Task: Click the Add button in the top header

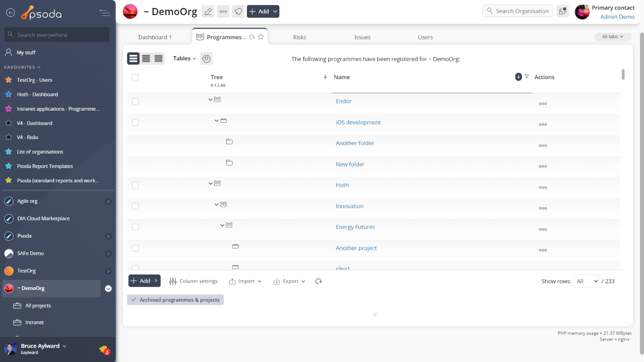Action: coord(263,12)
